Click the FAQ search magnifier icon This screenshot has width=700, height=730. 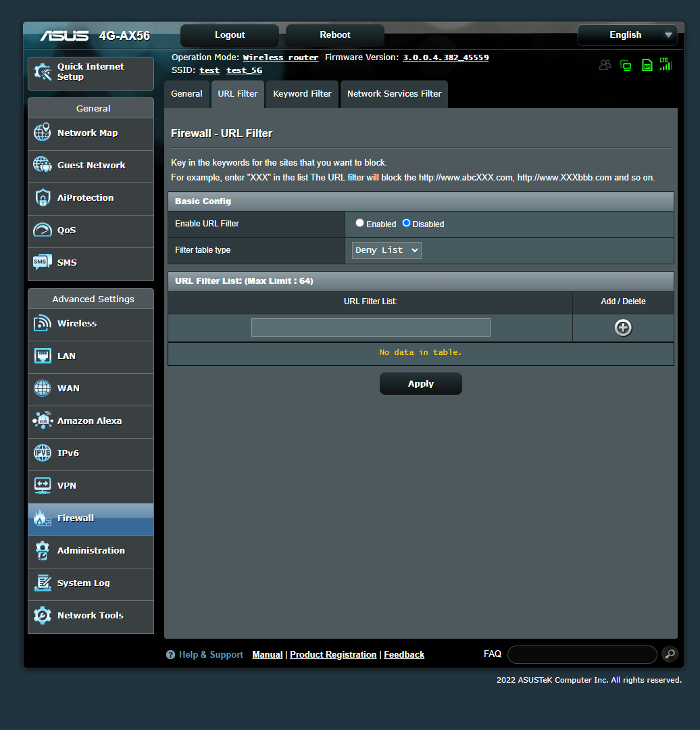[x=670, y=654]
